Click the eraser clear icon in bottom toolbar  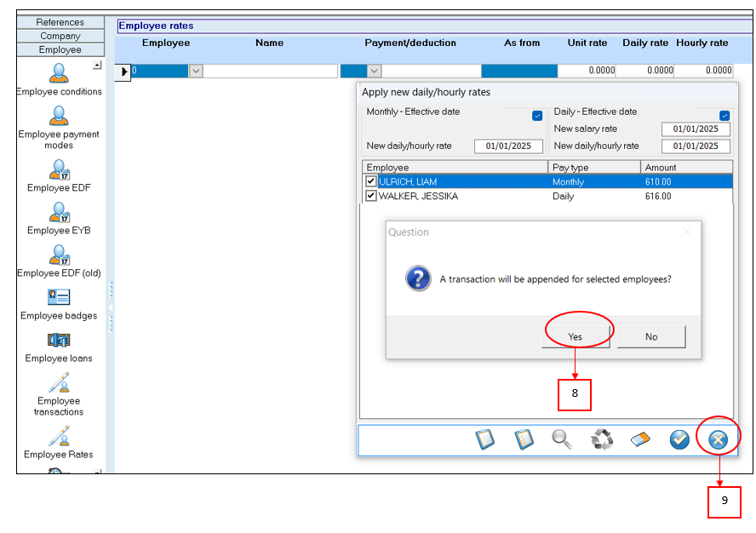click(x=640, y=439)
